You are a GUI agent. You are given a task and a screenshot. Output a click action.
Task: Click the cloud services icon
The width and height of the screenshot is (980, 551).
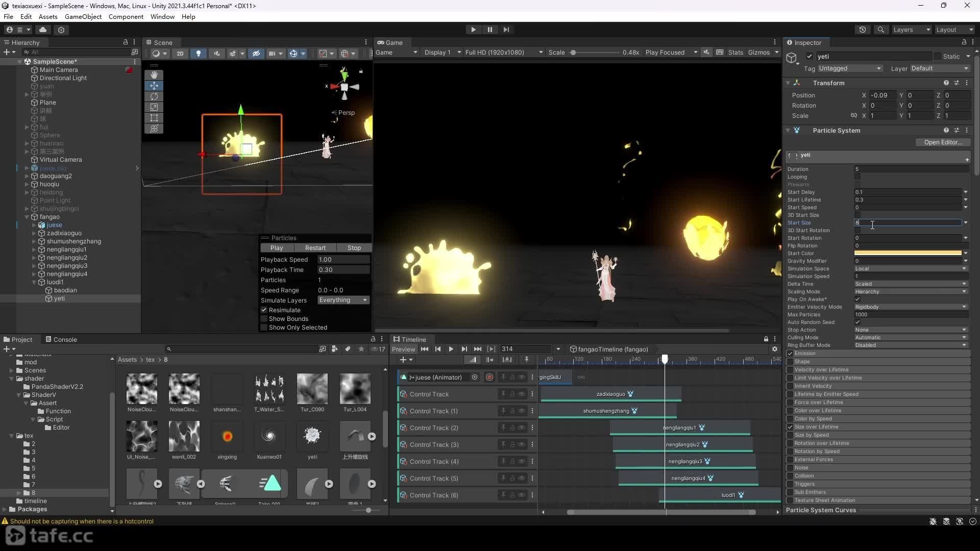pyautogui.click(x=43, y=30)
